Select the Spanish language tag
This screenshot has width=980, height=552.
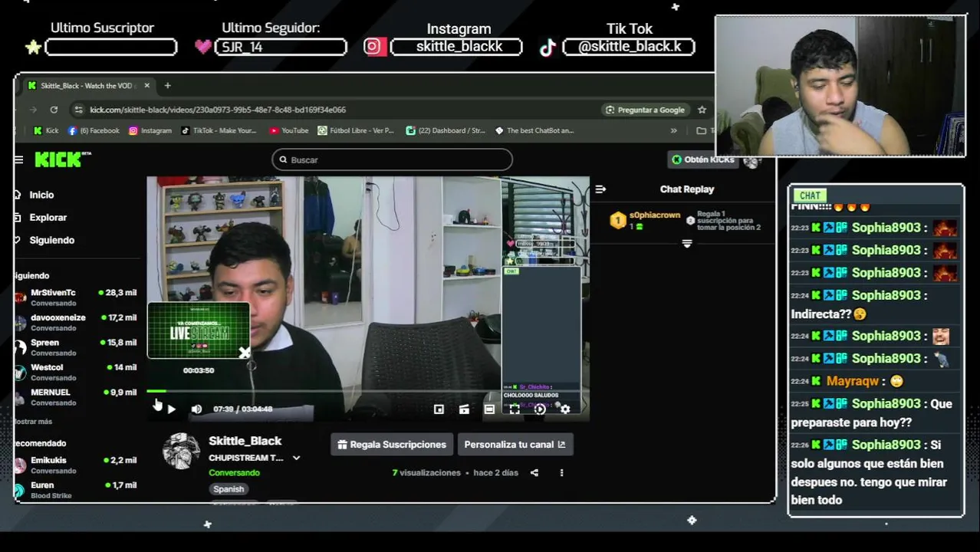click(229, 489)
